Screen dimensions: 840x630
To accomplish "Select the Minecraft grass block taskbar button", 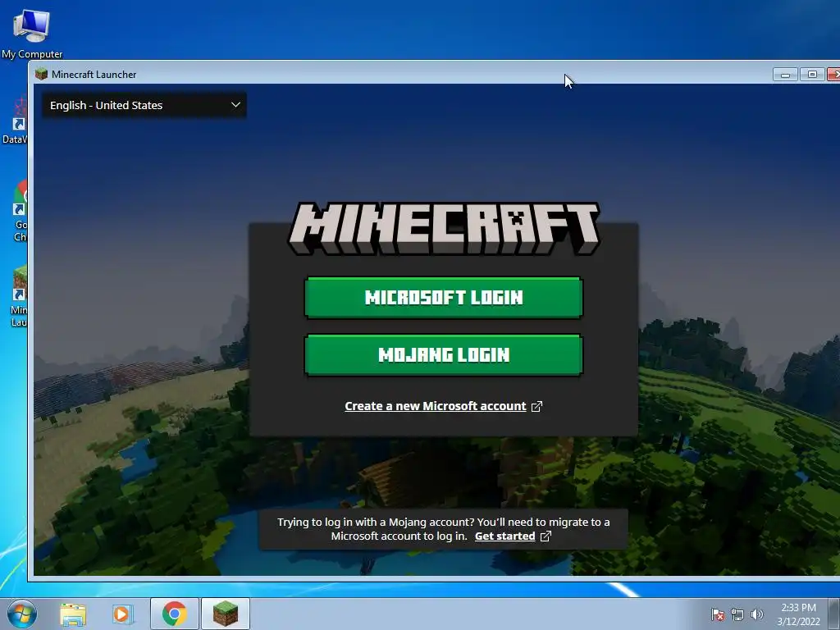I will [x=226, y=614].
